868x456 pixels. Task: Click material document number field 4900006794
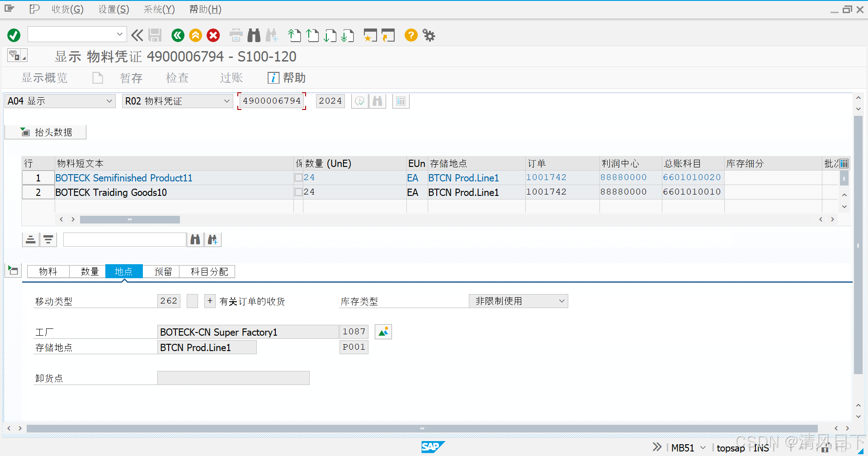tap(272, 101)
